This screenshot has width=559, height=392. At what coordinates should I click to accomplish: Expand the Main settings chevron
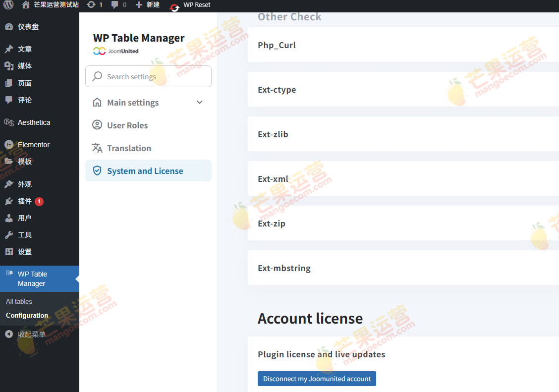click(x=200, y=102)
